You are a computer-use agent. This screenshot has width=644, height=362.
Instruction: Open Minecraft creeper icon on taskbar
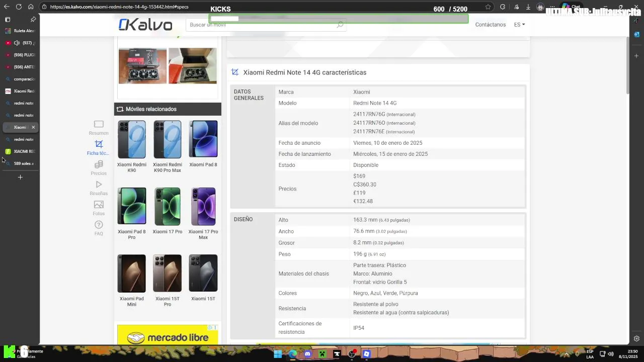323,354
